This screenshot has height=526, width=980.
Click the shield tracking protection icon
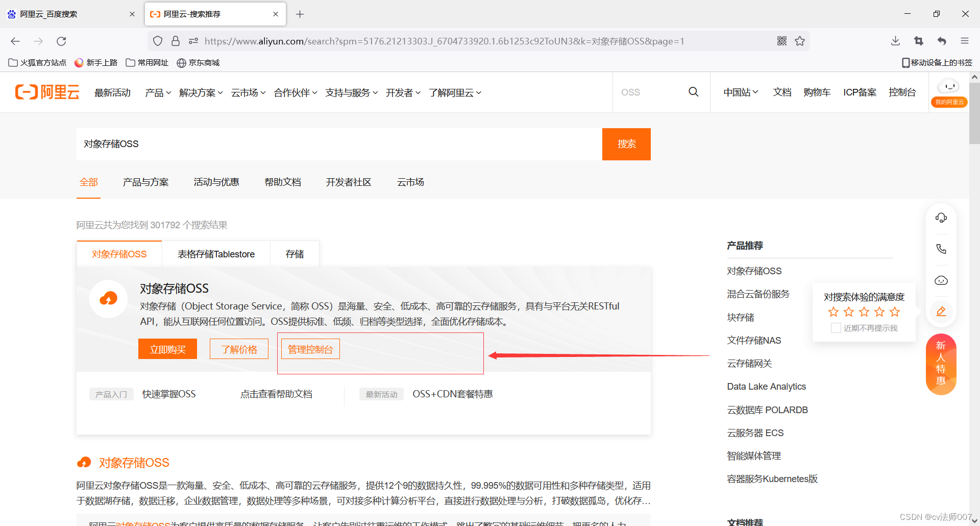[x=158, y=41]
